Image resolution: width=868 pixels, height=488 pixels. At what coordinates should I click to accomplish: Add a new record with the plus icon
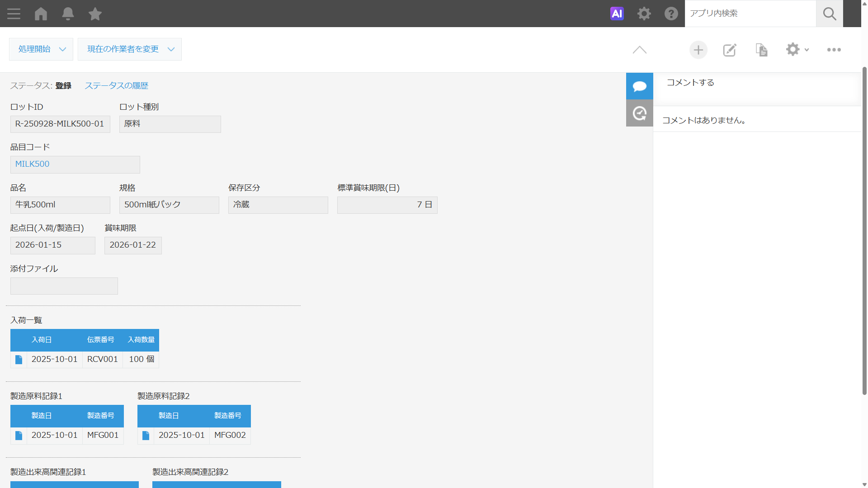[698, 50]
